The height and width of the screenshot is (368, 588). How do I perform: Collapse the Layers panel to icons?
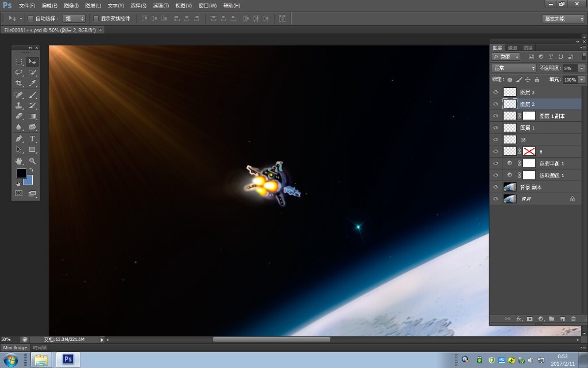point(578,41)
